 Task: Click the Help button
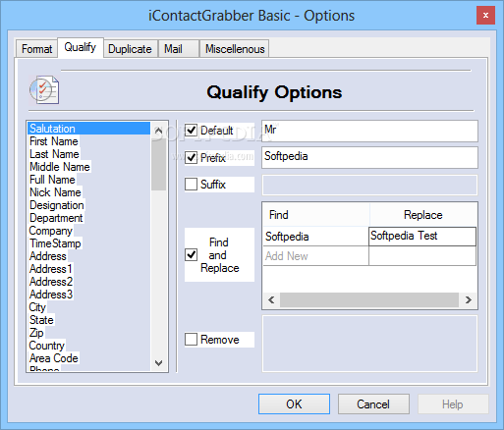tap(453, 403)
